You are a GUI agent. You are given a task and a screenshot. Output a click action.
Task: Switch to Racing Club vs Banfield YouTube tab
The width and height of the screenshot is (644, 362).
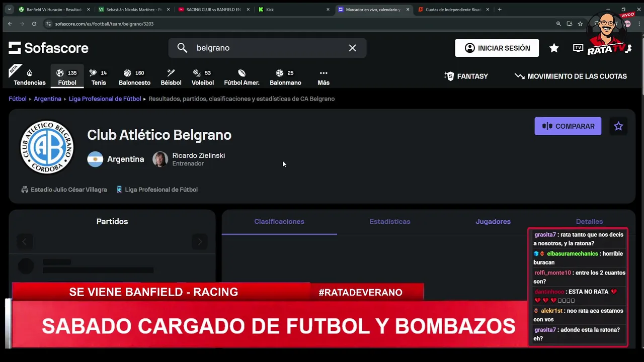214,10
